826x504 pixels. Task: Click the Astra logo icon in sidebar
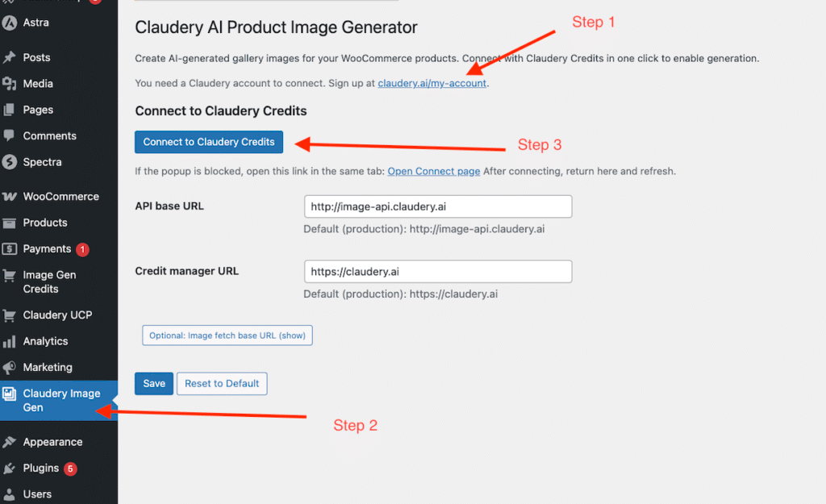click(x=10, y=23)
